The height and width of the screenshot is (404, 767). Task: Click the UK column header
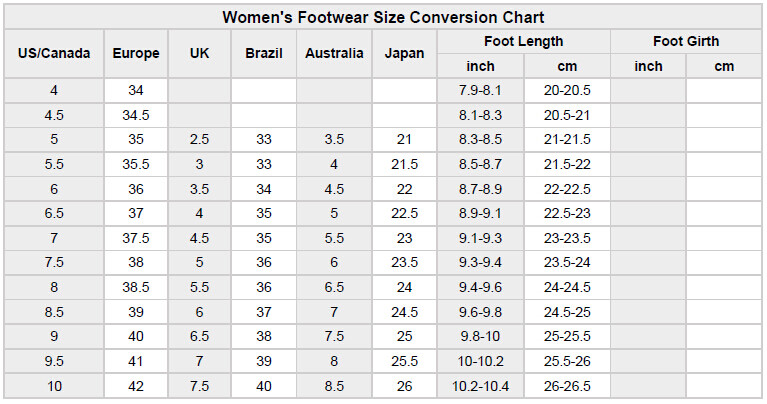pyautogui.click(x=199, y=54)
